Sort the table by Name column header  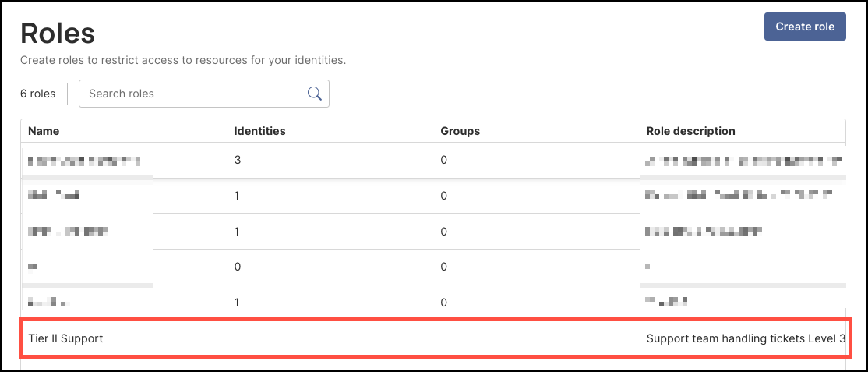[44, 131]
